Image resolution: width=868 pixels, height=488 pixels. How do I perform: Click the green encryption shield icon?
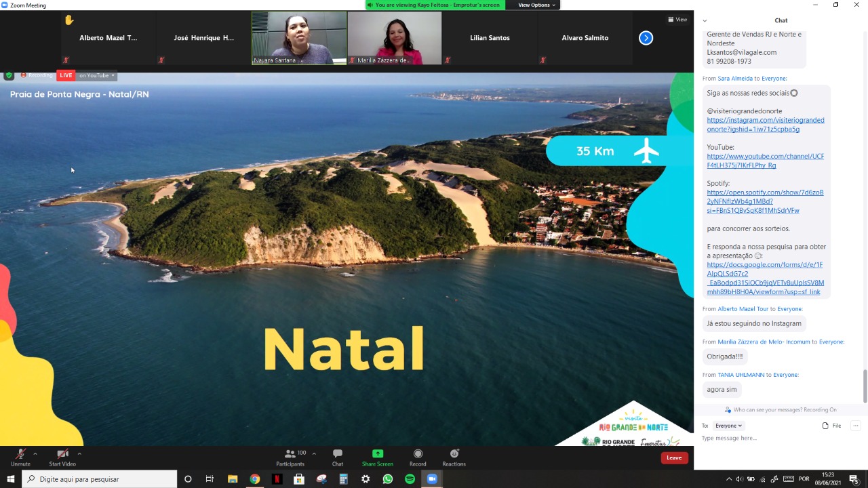[9, 75]
